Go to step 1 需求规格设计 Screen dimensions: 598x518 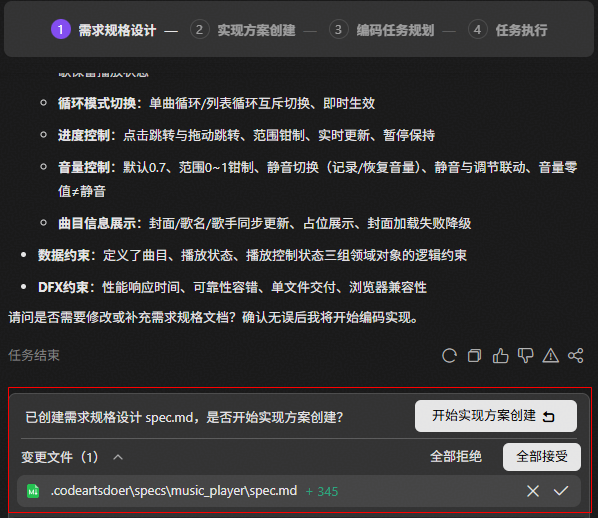pos(117,30)
